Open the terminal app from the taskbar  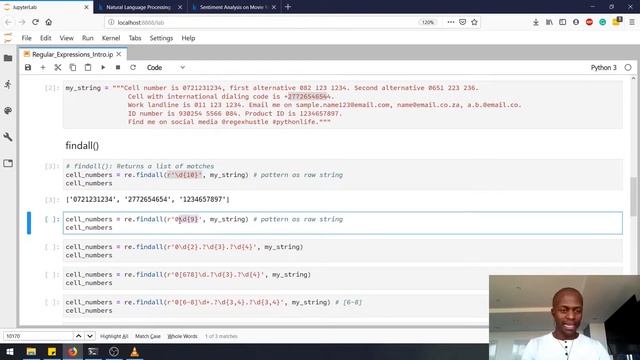coord(93,351)
